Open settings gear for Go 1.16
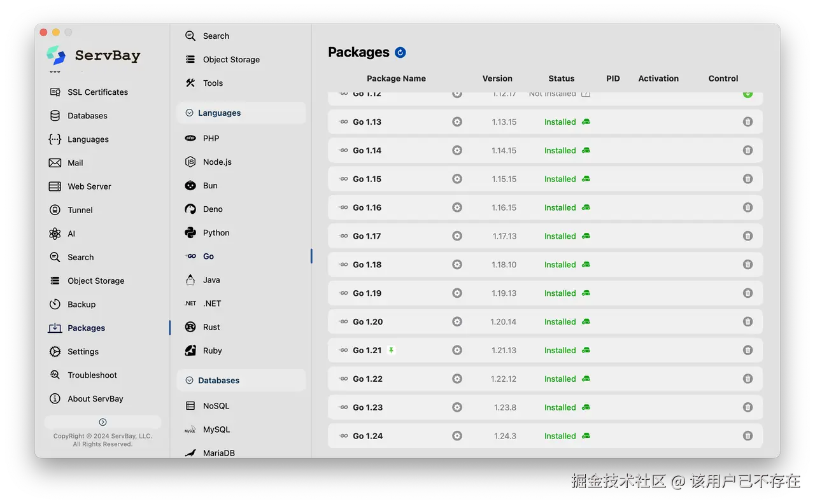815x504 pixels. (457, 207)
